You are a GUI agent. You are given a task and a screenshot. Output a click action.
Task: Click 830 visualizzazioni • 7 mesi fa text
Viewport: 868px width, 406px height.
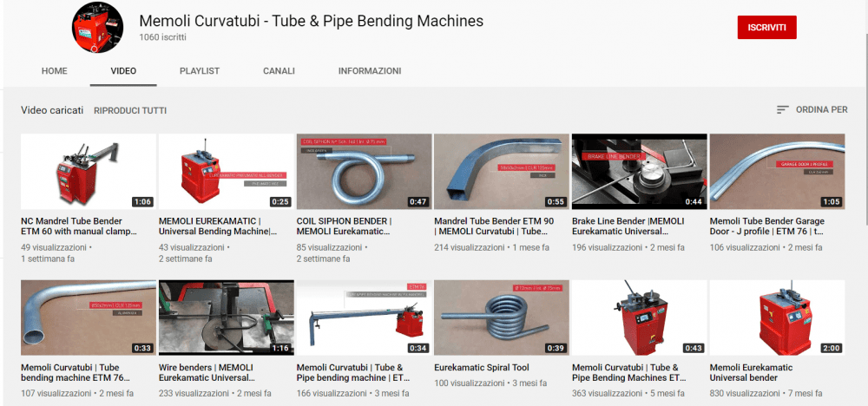(766, 393)
